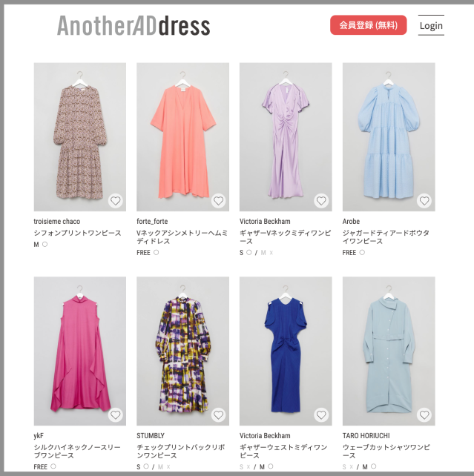Click the 会員登録 (無料) button

tap(369, 25)
